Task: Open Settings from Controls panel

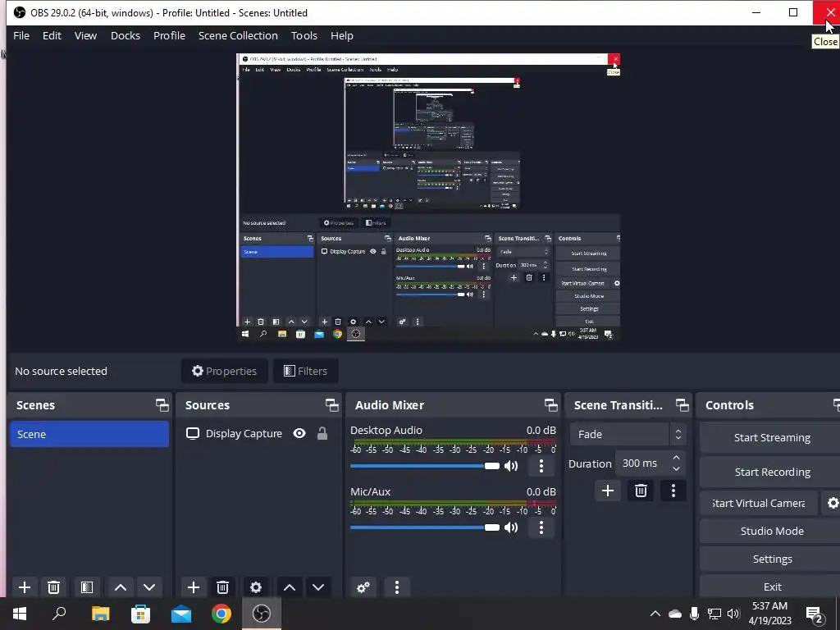Action: point(771,559)
